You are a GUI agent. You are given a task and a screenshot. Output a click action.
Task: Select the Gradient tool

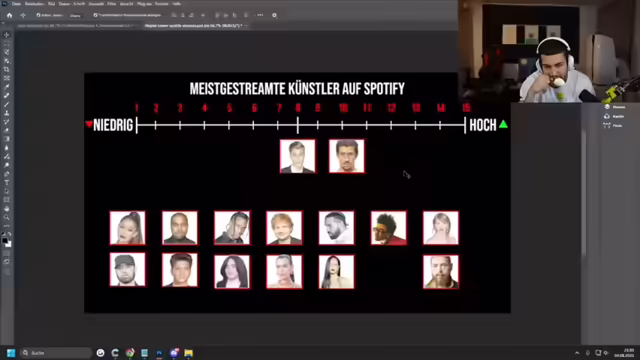(x=7, y=139)
